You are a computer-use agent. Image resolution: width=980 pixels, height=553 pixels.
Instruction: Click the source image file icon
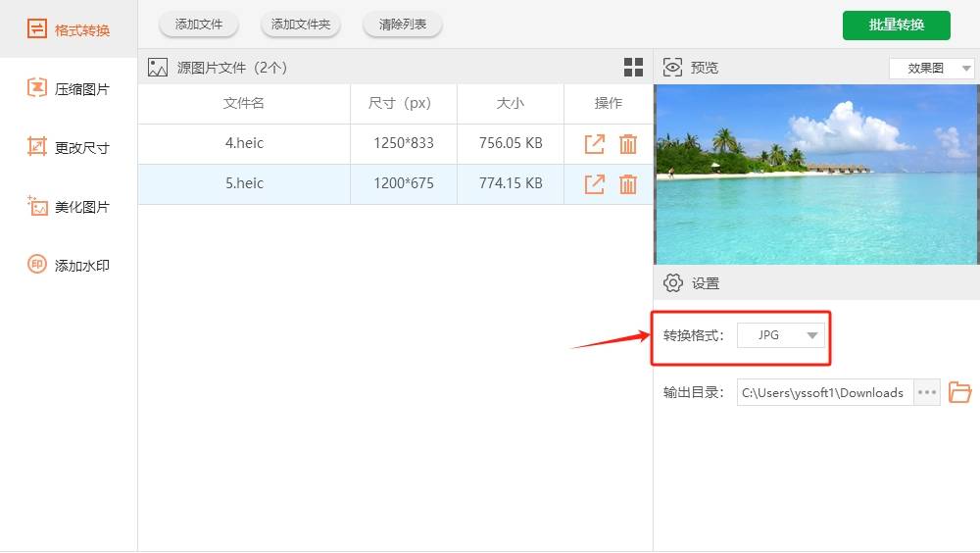click(x=158, y=68)
